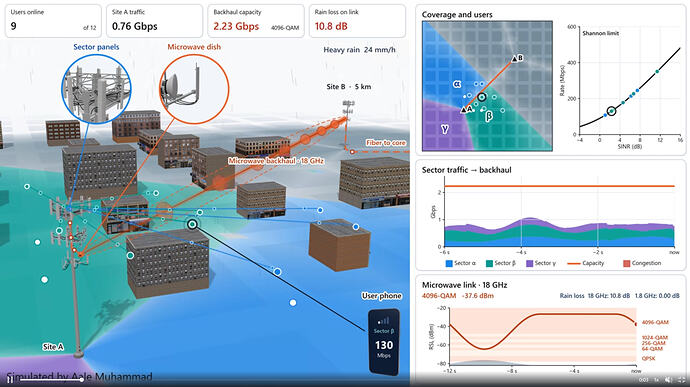This screenshot has width=690, height=387.
Task: Click the Site A triangle on coverage map
Action: click(463, 110)
